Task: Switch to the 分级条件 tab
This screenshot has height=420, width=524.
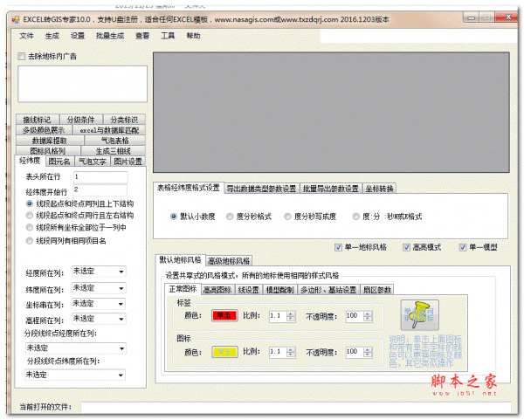Action: [81, 120]
